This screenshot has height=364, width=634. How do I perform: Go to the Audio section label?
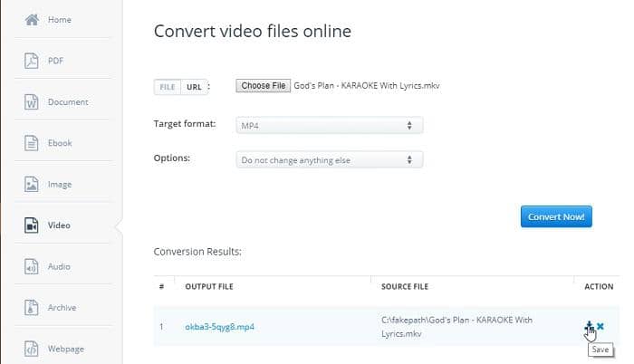[59, 267]
